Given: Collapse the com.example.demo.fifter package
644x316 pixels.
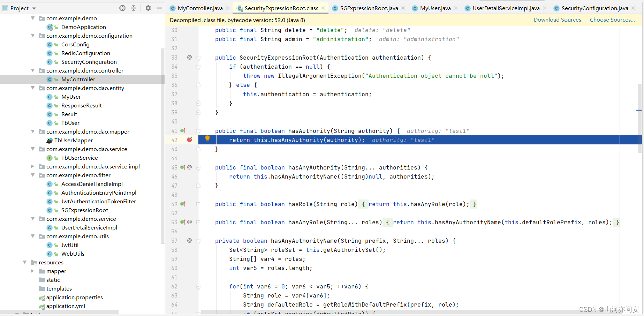Looking at the screenshot, I should click(x=33, y=175).
